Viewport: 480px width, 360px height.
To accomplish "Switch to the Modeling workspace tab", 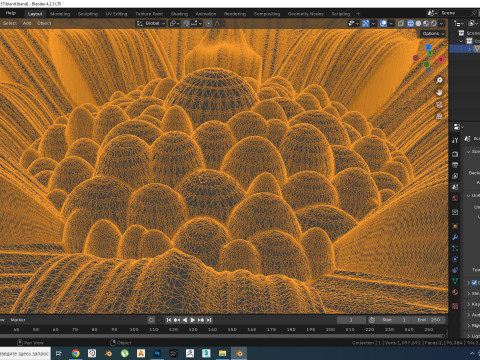I will pyautogui.click(x=60, y=14).
